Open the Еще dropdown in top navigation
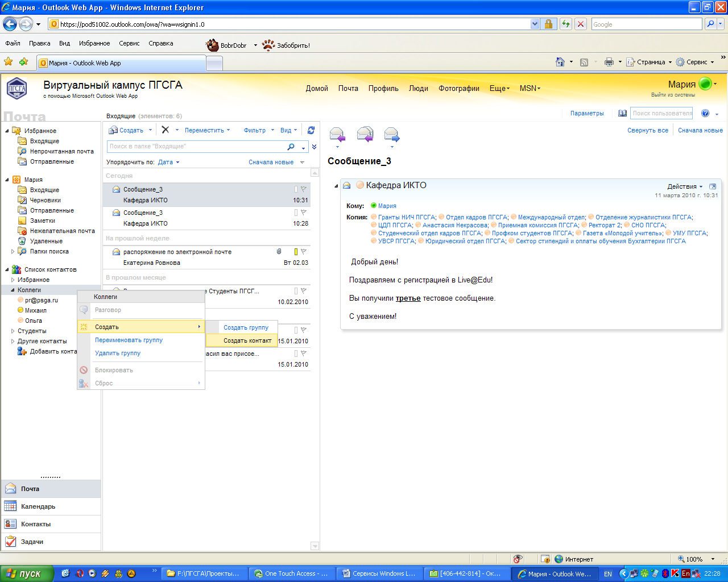The width and height of the screenshot is (728, 582). (499, 88)
